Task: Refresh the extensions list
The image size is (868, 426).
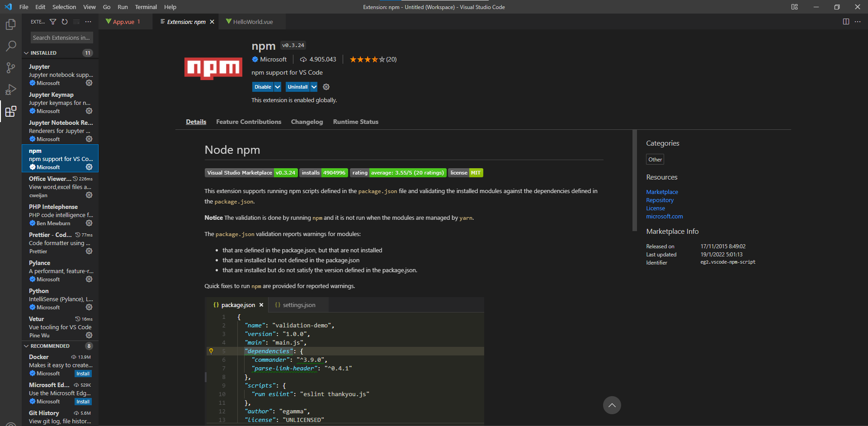Action: [64, 21]
